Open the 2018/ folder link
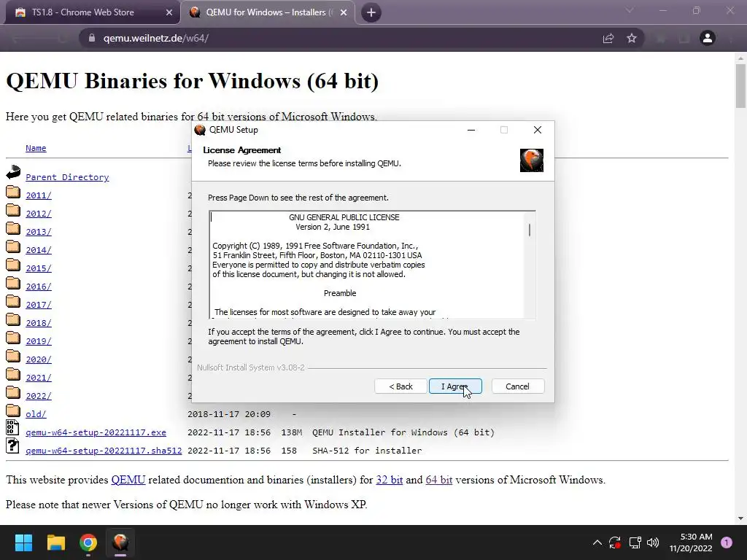The image size is (747, 560). [39, 323]
